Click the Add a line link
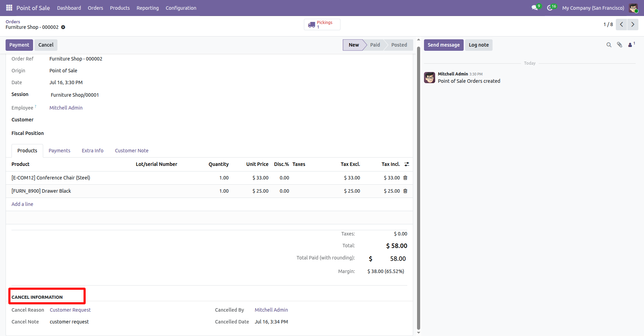The height and width of the screenshot is (336, 644). point(22,204)
